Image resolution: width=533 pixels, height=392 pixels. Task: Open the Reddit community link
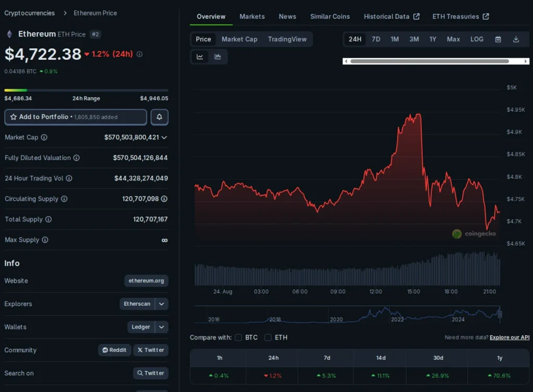[115, 350]
